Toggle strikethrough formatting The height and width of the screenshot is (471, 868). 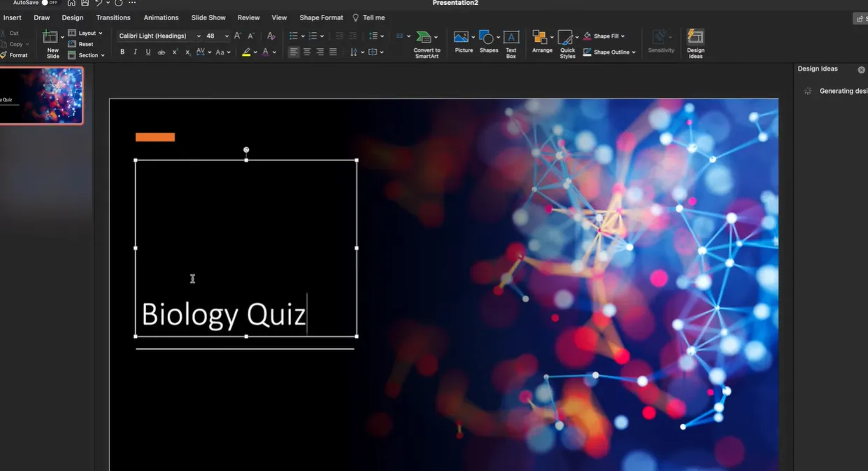tap(162, 52)
